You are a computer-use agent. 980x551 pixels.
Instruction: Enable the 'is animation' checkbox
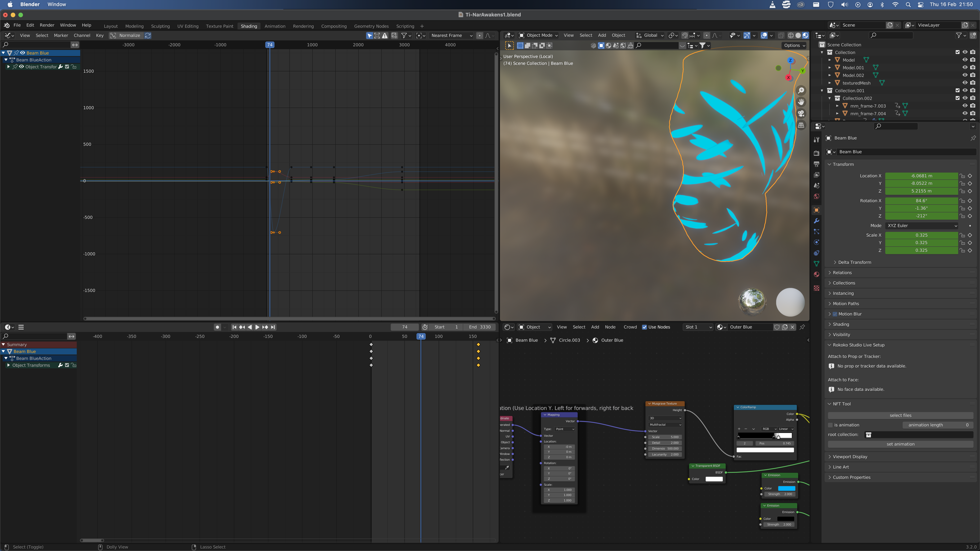[831, 425]
